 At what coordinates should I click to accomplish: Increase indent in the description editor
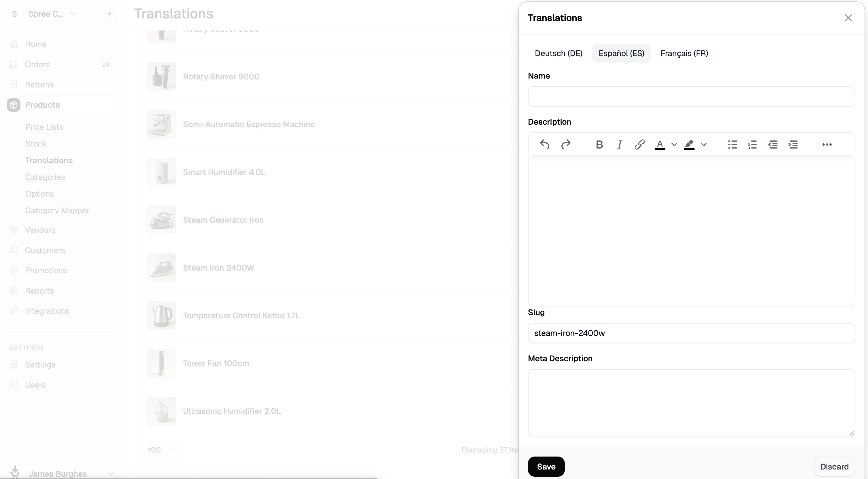tap(793, 145)
